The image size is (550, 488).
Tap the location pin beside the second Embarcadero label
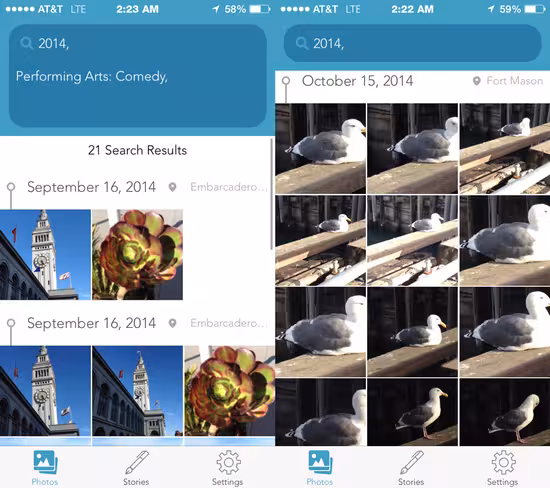point(172,323)
